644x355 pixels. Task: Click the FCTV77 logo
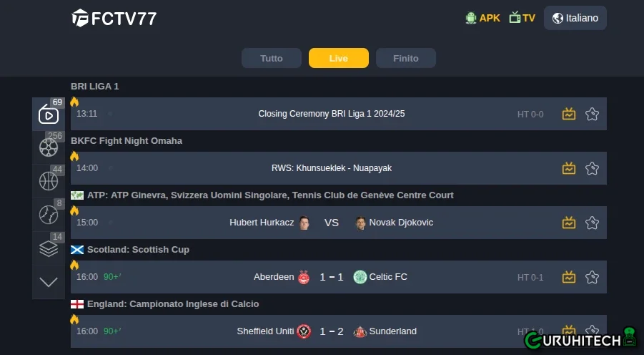click(x=114, y=18)
